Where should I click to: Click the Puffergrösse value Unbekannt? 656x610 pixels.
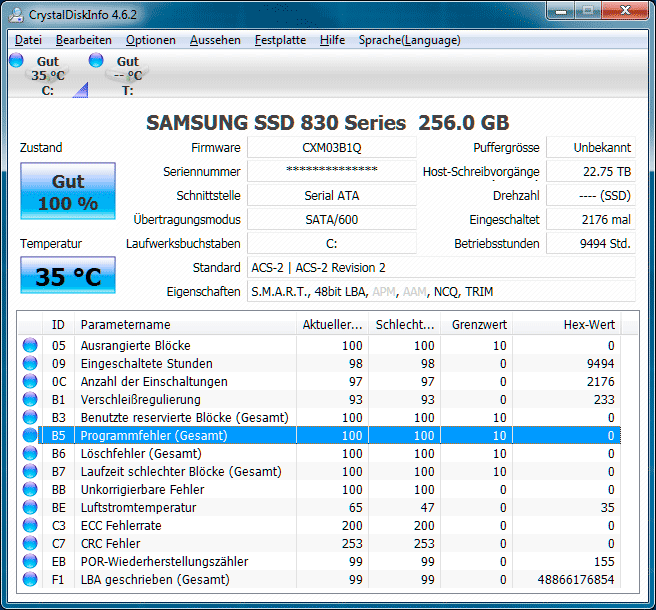(591, 148)
